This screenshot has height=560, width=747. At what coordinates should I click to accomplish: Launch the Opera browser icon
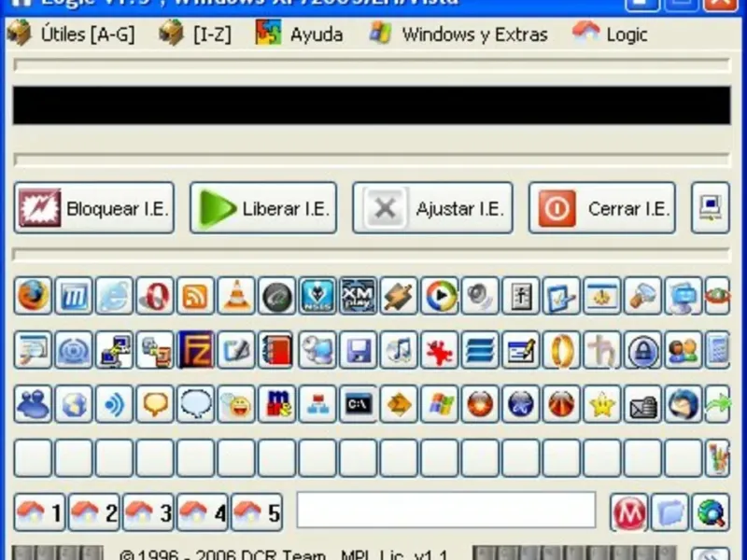pos(155,296)
